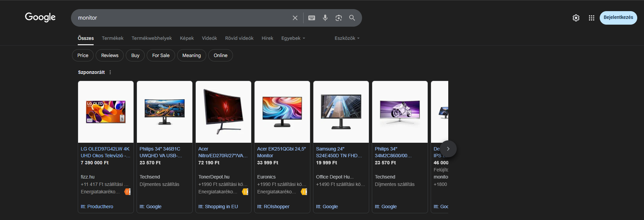Open quick settings gear icon
This screenshot has height=220, width=644.
[576, 18]
